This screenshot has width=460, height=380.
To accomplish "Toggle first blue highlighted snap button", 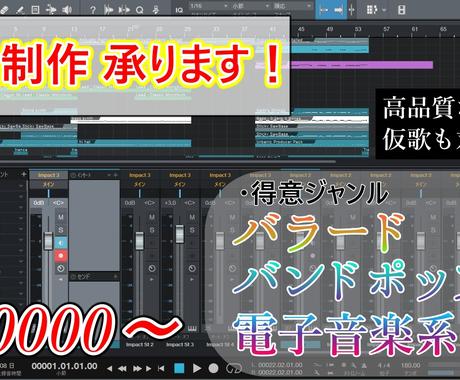I will (x=324, y=10).
